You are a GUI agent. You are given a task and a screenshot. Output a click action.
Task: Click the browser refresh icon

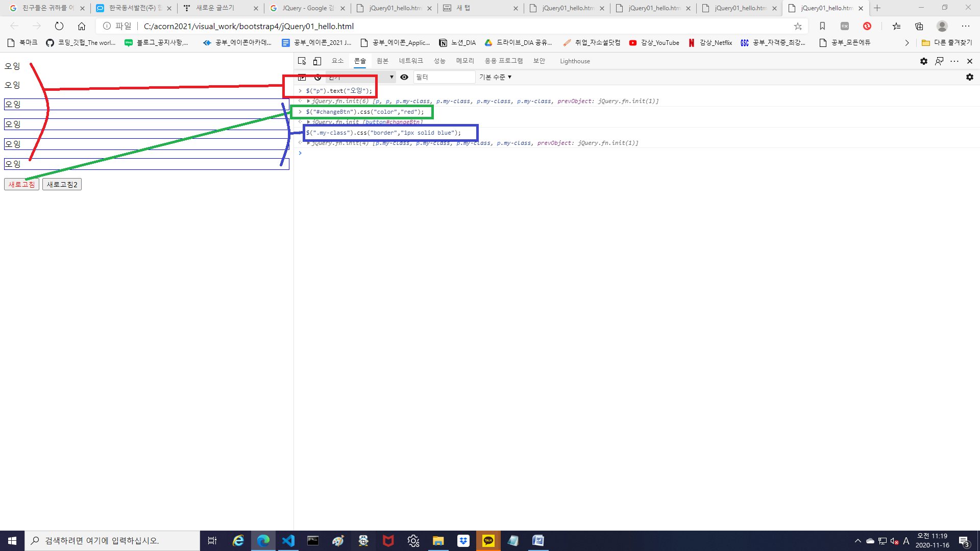pyautogui.click(x=59, y=26)
